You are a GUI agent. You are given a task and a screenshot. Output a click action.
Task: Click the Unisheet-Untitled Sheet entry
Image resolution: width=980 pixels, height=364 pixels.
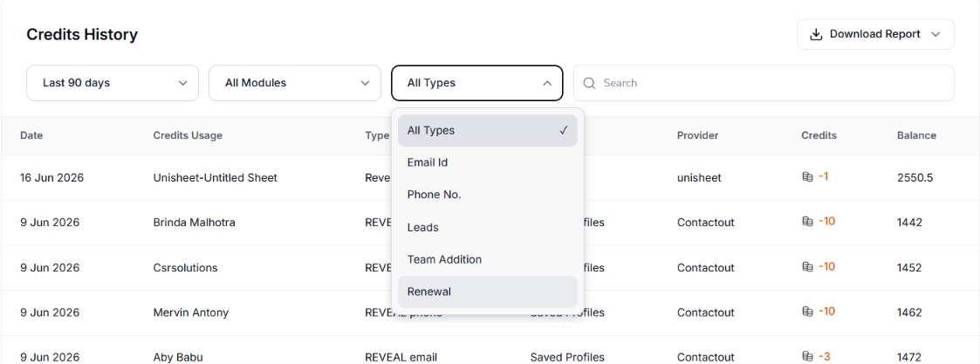click(x=215, y=177)
